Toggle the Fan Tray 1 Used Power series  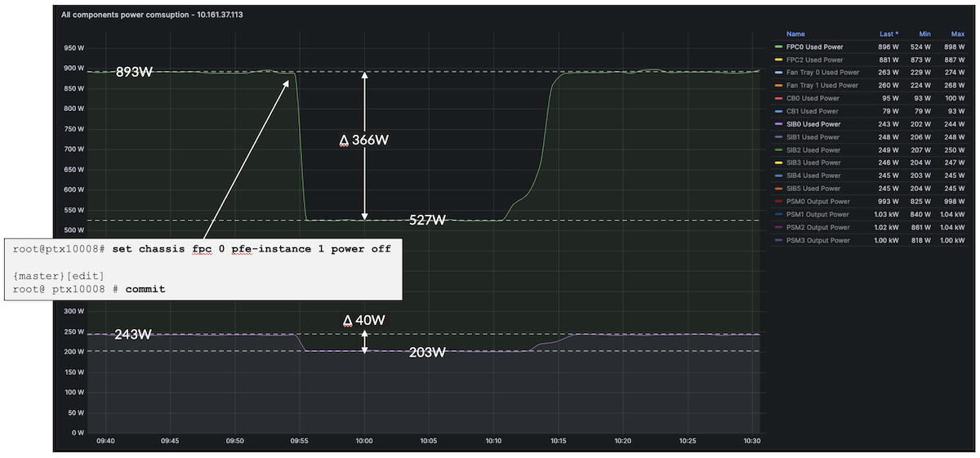point(822,86)
